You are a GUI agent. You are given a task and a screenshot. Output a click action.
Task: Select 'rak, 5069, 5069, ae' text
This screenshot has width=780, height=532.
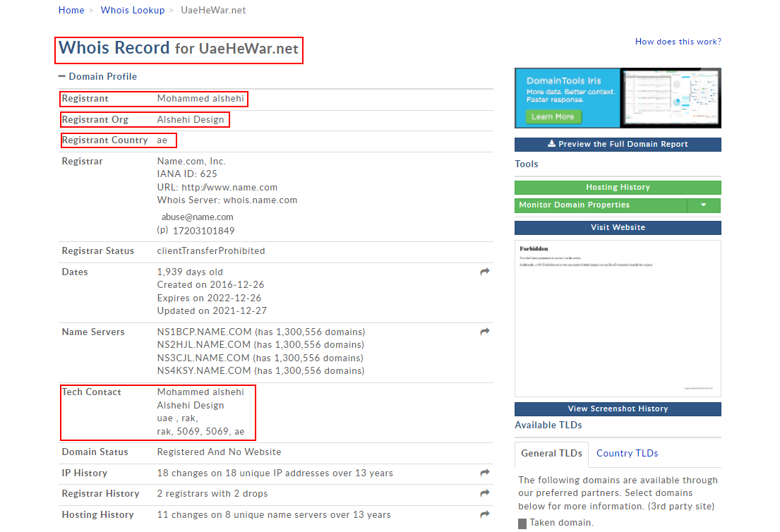(x=201, y=432)
